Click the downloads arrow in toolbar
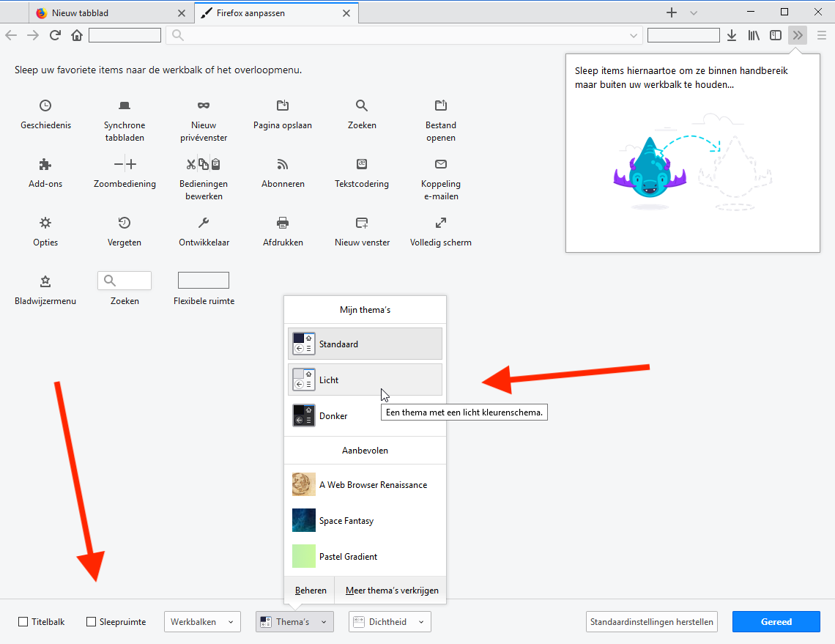The image size is (835, 644). click(x=732, y=35)
